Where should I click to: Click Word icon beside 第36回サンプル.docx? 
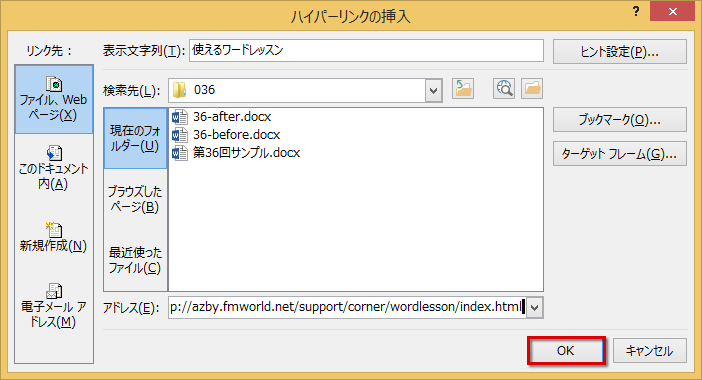coord(180,153)
